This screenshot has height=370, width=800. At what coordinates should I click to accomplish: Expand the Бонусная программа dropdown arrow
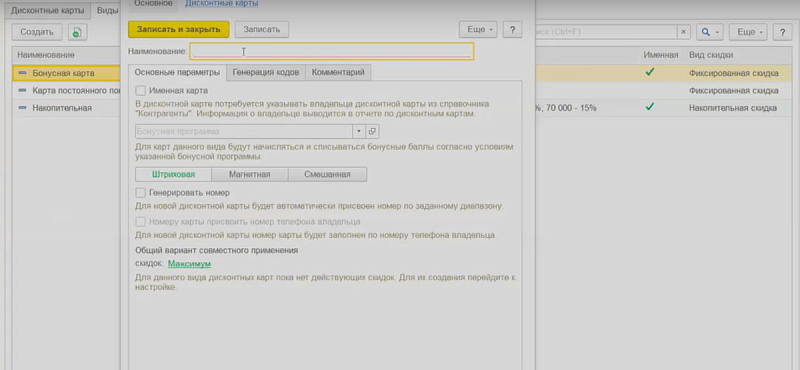tap(359, 132)
